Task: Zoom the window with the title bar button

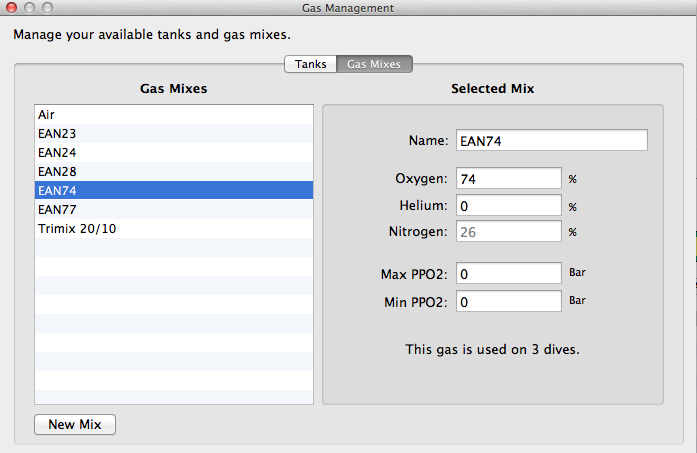Action: pyautogui.click(x=47, y=8)
